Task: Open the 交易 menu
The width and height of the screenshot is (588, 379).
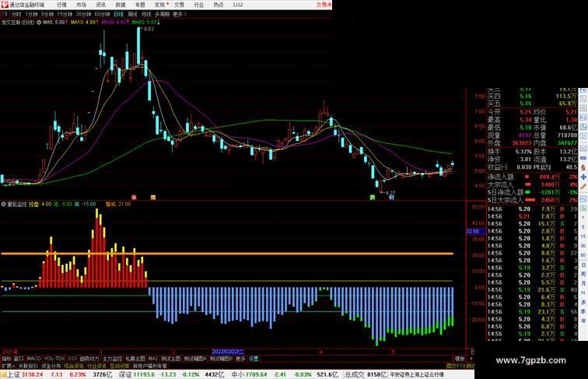Action: (179, 5)
